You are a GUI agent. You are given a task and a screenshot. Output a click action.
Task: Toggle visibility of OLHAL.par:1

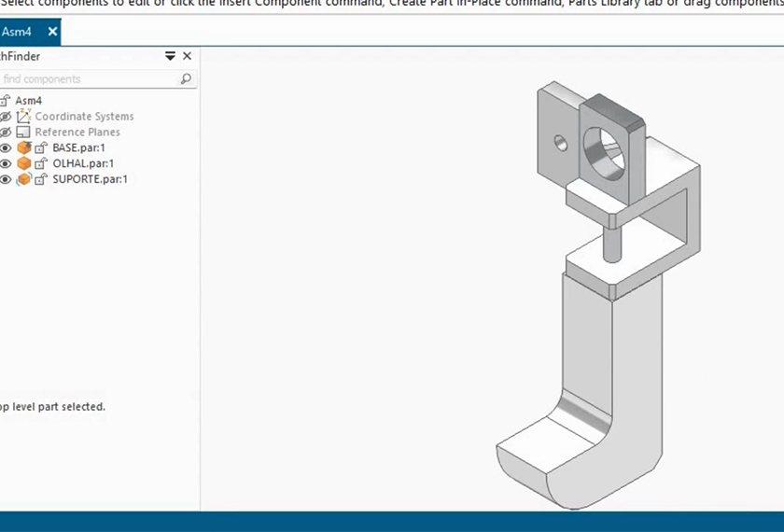6,163
